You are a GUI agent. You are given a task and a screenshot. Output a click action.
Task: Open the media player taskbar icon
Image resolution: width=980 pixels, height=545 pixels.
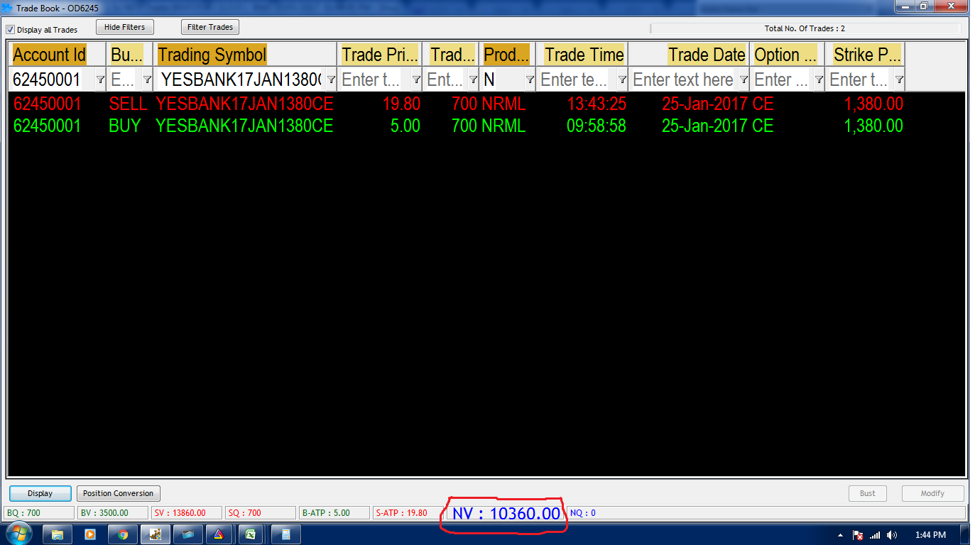[90, 534]
